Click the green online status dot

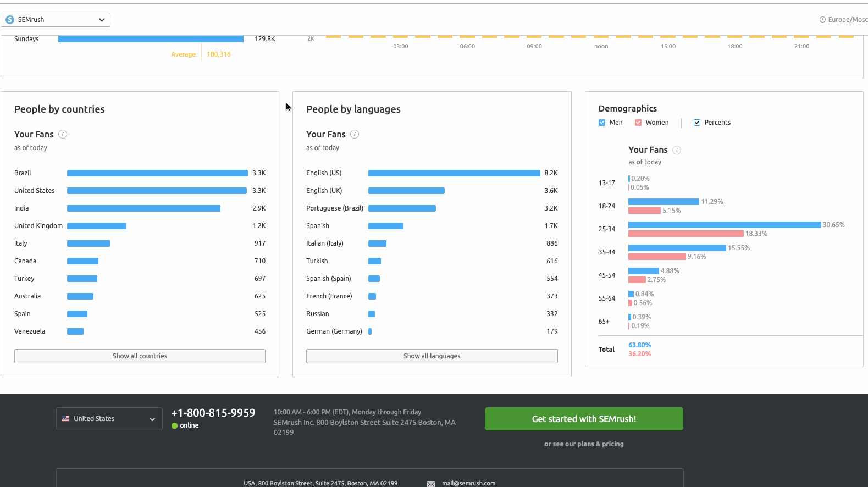pos(174,425)
